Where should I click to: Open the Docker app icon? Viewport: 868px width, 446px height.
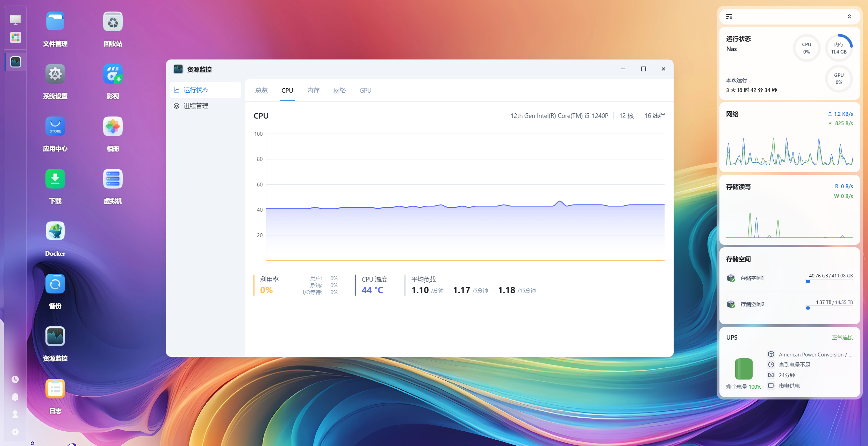point(55,231)
